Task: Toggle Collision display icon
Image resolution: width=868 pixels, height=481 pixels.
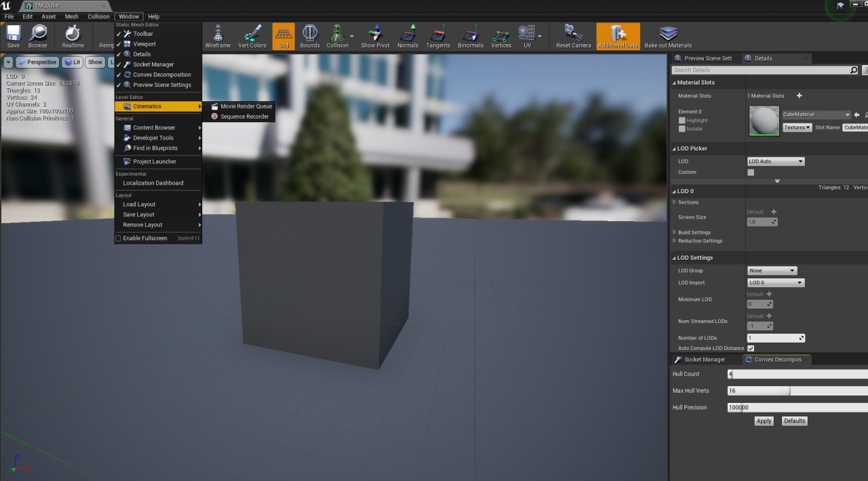Action: 337,33
